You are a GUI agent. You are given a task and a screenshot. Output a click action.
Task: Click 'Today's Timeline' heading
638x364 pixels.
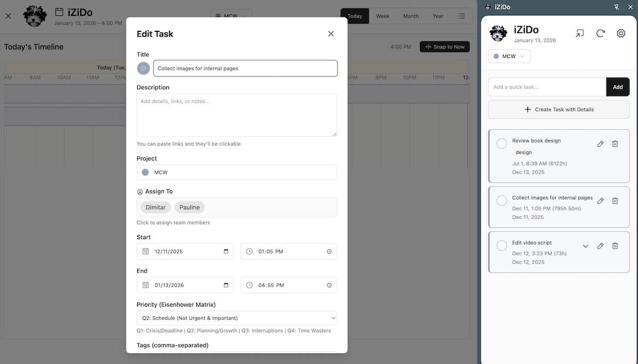click(x=33, y=47)
